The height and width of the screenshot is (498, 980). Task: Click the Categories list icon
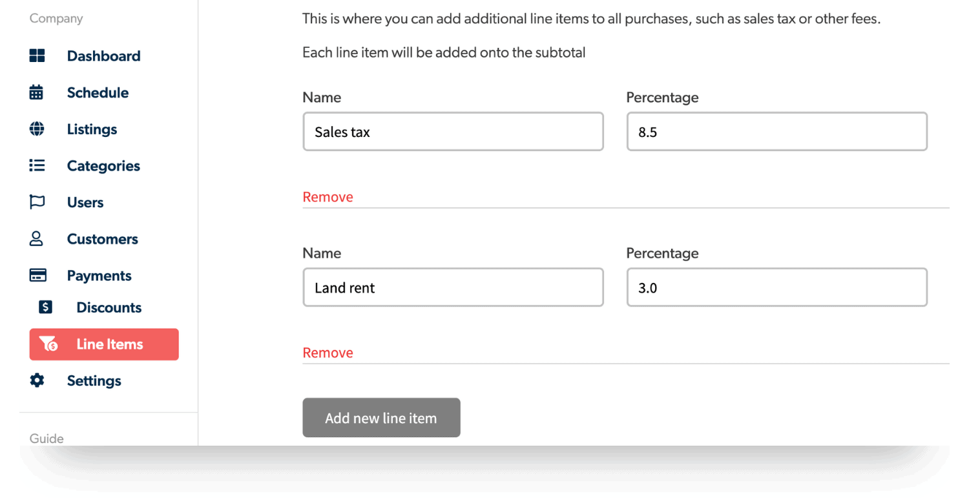click(37, 166)
